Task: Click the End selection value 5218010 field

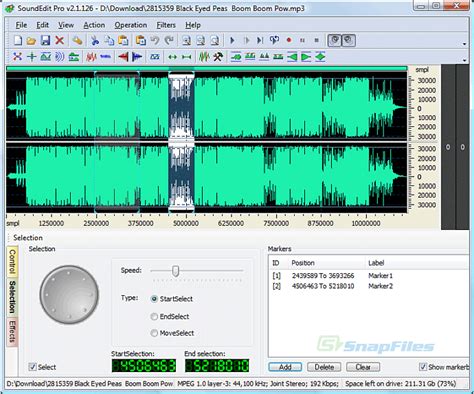Action: click(x=217, y=366)
